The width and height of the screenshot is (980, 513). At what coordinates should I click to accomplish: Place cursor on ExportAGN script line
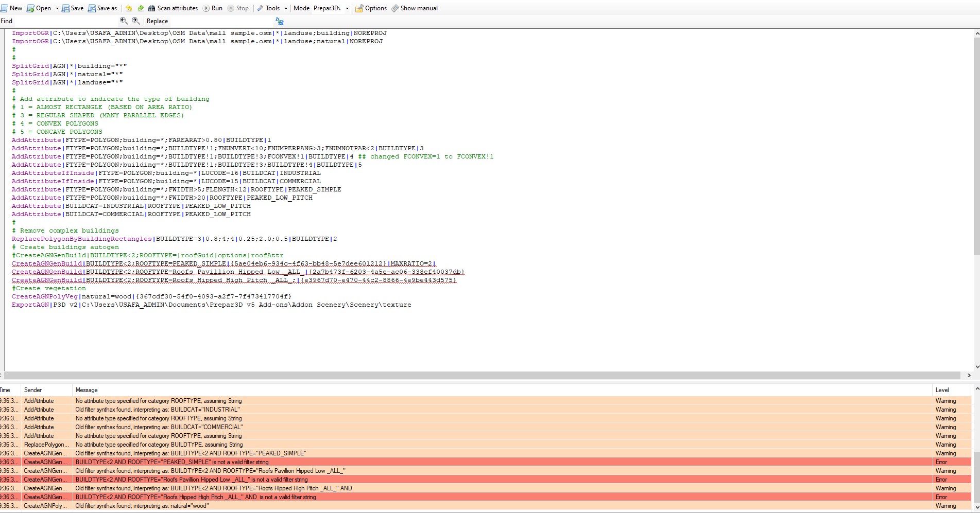coord(212,305)
